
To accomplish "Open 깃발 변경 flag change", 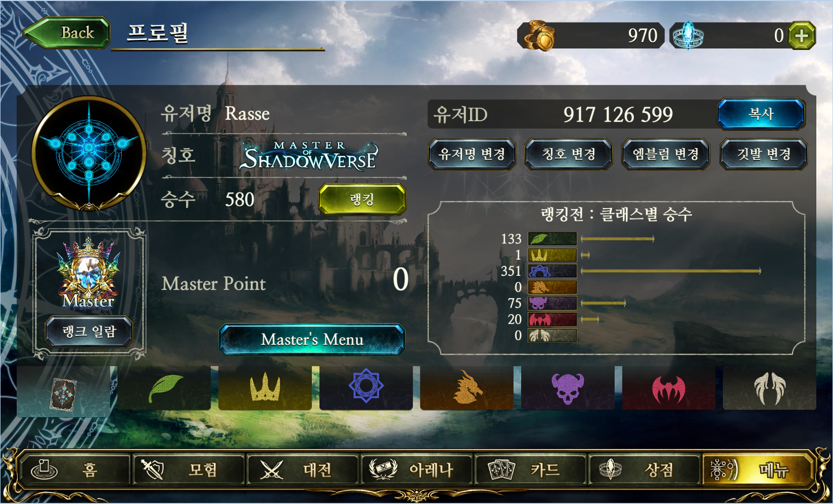I will [x=763, y=154].
